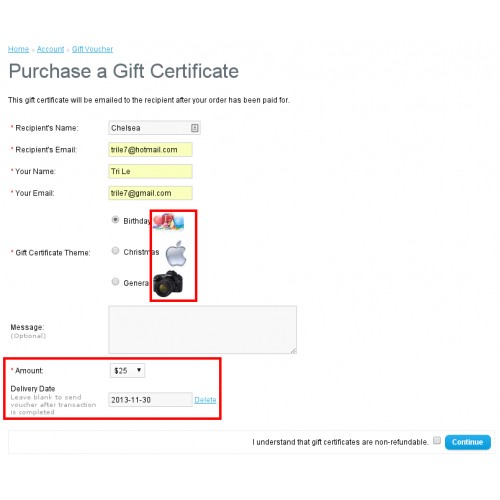
Task: Focus the Your Name field
Action: click(x=150, y=171)
